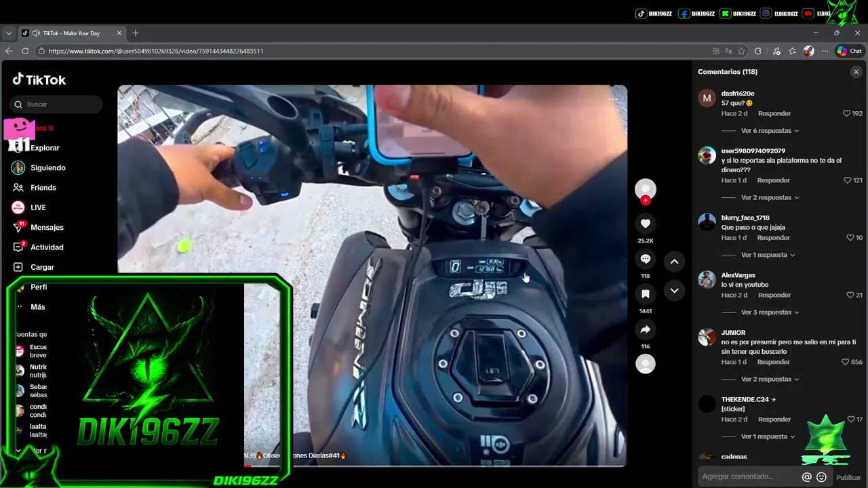Go back in browser history

[x=9, y=51]
